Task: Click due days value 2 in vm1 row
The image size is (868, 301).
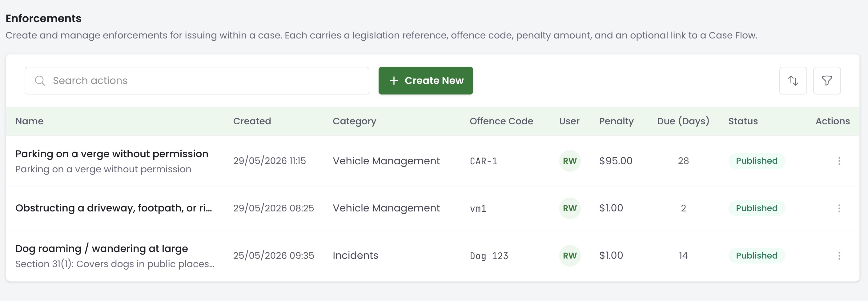Action: pyautogui.click(x=683, y=208)
